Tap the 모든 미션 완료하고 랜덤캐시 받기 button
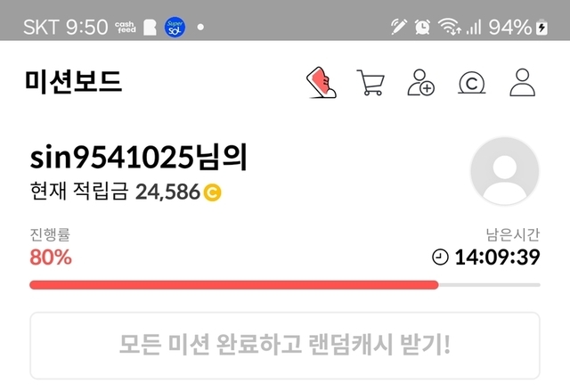This screenshot has height=392, width=570. (x=285, y=346)
